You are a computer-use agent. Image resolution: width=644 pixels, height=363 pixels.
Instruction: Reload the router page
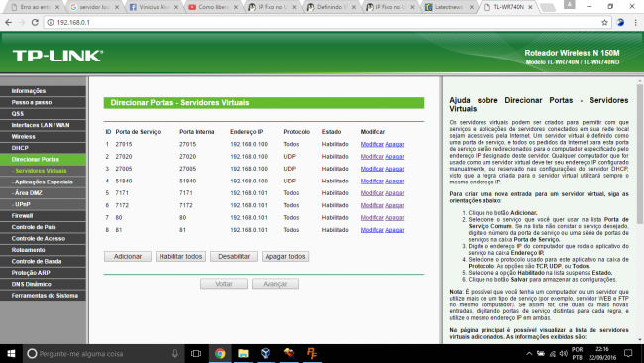[x=35, y=22]
